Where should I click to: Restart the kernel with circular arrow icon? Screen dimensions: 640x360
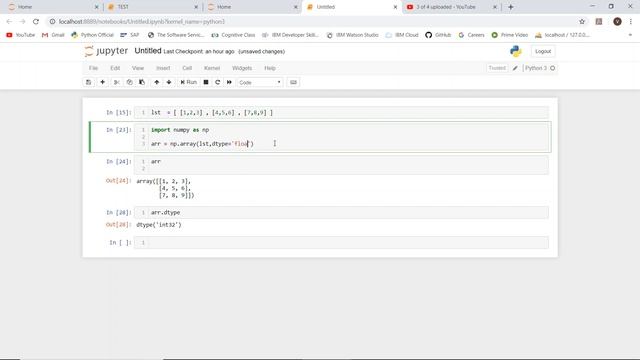(x=218, y=82)
